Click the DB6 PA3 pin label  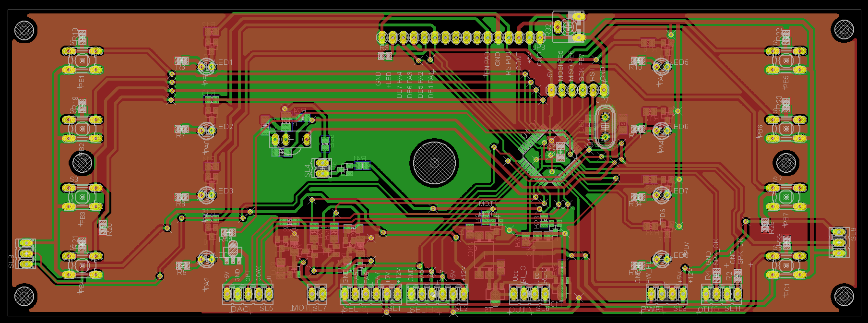pos(410,85)
